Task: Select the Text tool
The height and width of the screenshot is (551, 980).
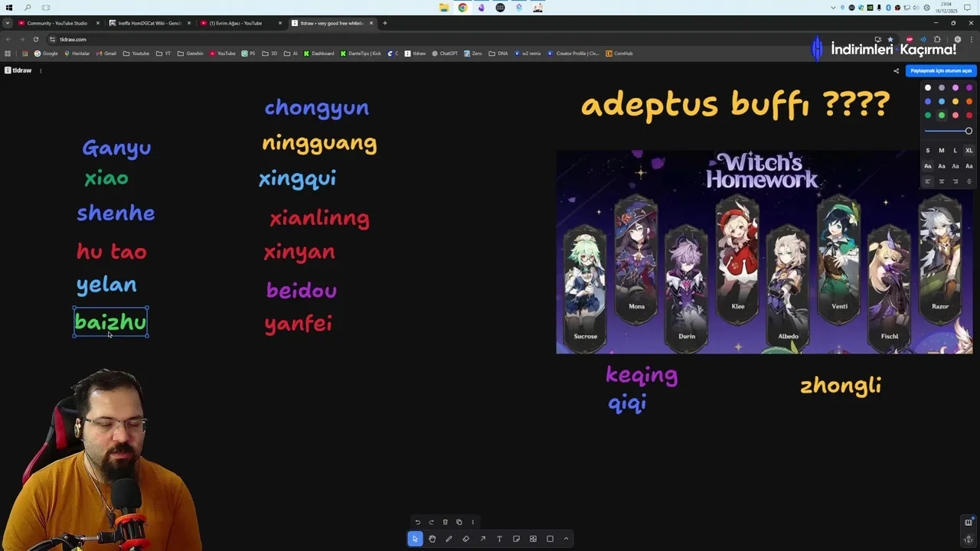Action: click(499, 539)
